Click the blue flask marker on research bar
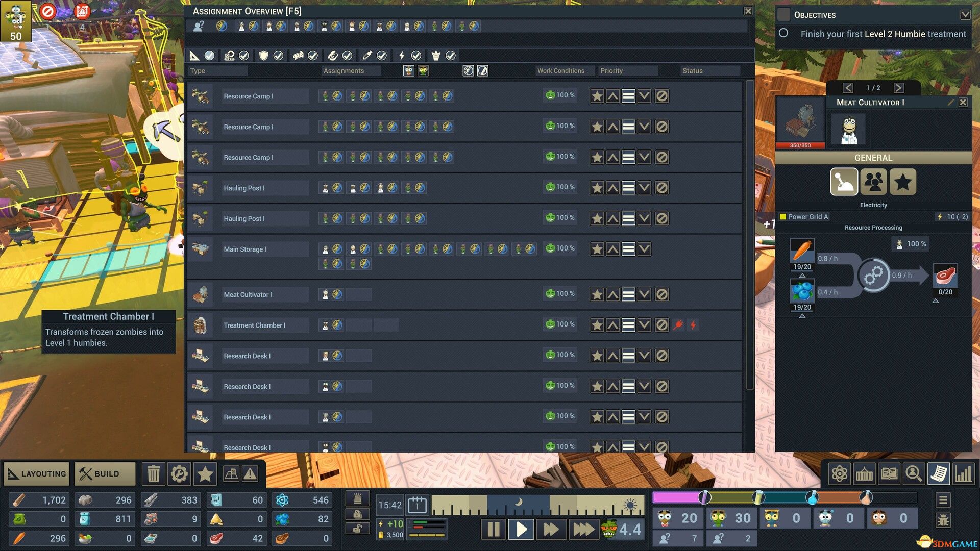The image size is (980, 551). point(812,497)
